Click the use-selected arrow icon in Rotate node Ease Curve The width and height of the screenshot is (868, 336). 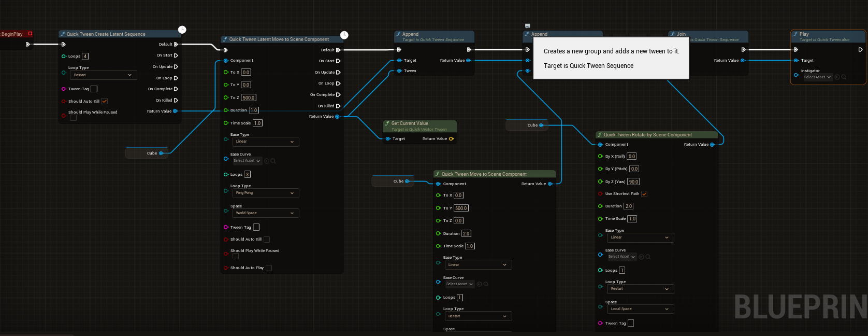point(641,257)
